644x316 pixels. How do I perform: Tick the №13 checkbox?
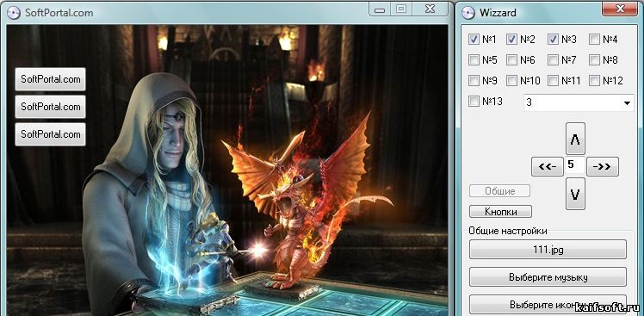(x=474, y=101)
